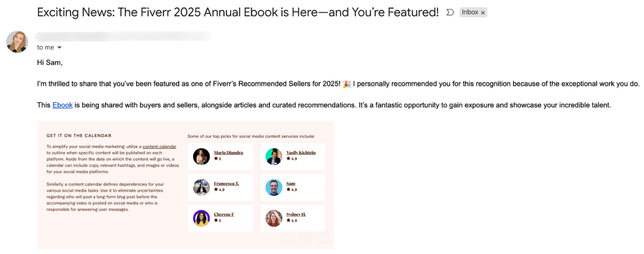Click the importance marker icon beside subject
The height and width of the screenshot is (254, 644).
tap(450, 13)
